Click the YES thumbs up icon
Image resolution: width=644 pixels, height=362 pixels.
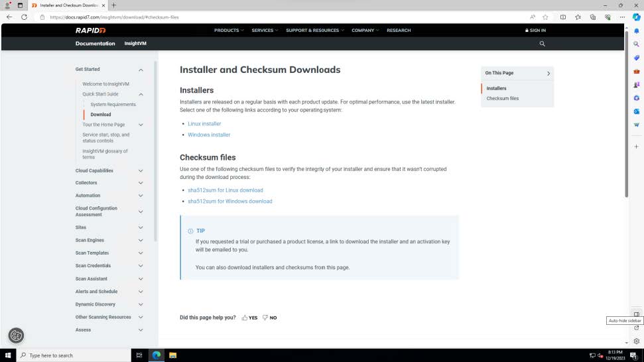pyautogui.click(x=245, y=318)
